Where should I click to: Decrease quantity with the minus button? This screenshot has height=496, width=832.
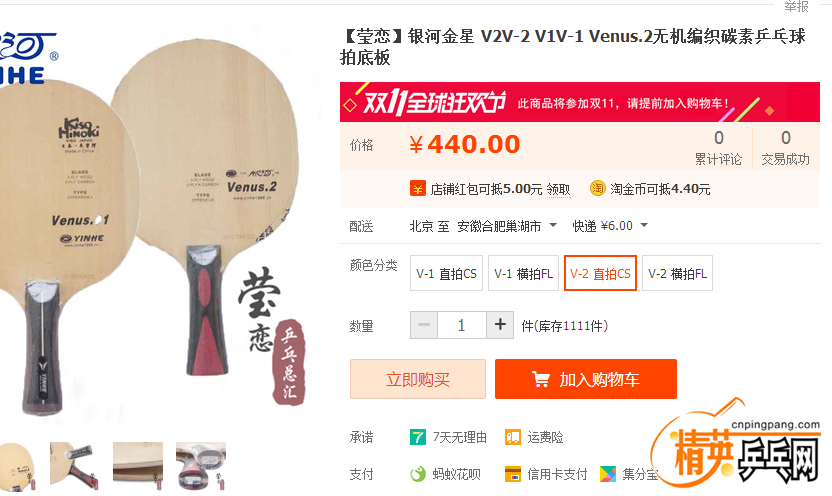coord(424,325)
